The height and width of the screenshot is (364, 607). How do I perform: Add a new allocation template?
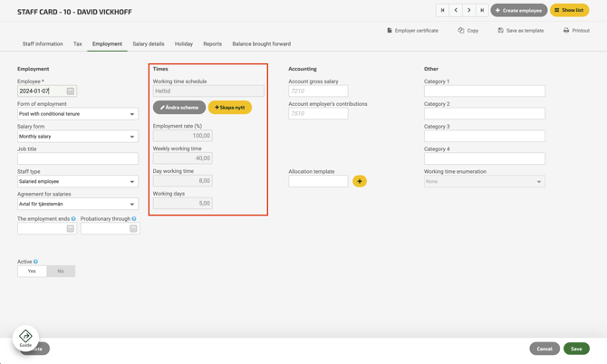(x=360, y=181)
